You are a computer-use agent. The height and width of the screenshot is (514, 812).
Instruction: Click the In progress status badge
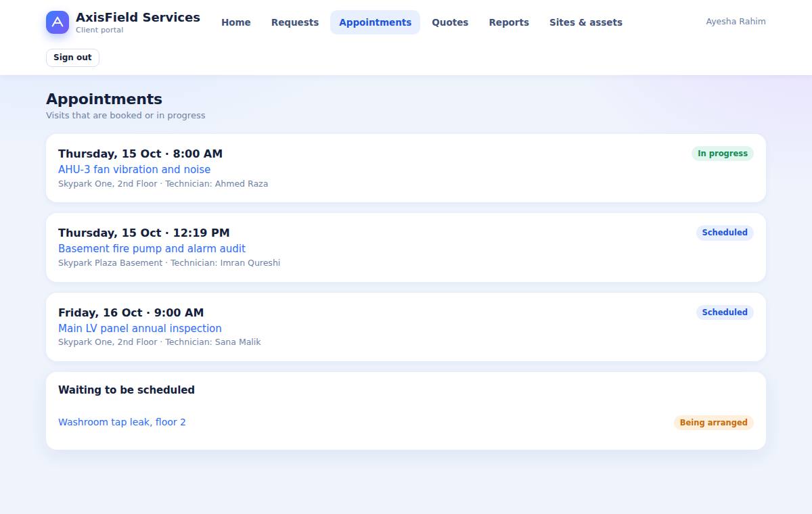click(723, 154)
